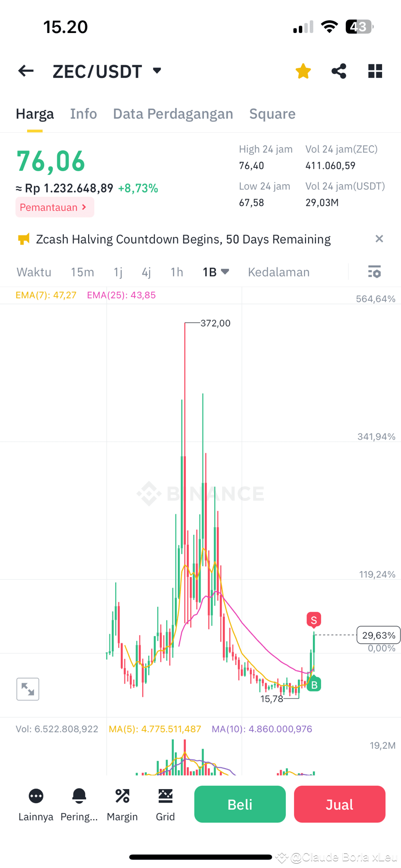Expand the chart to fullscreen view
This screenshot has width=401, height=868.
pos(28,689)
